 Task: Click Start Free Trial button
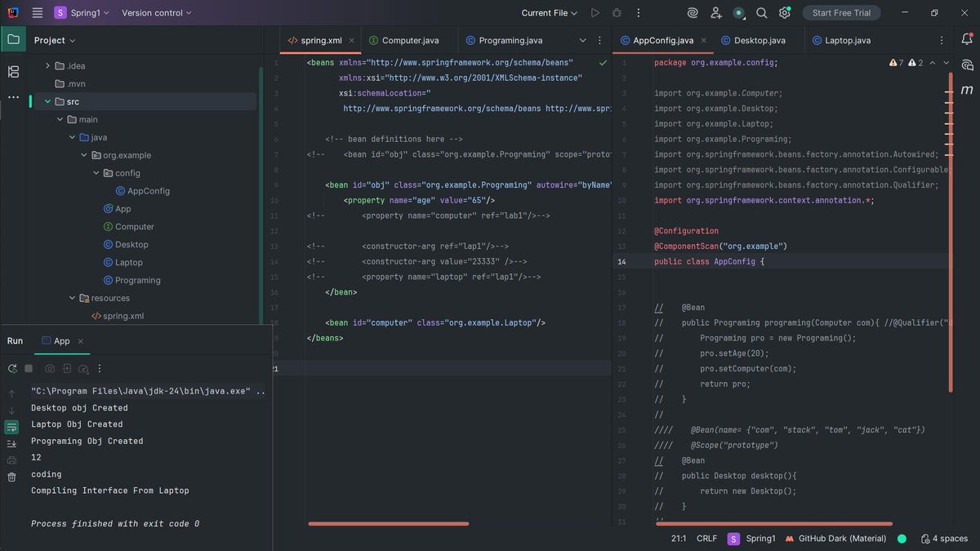[841, 12]
